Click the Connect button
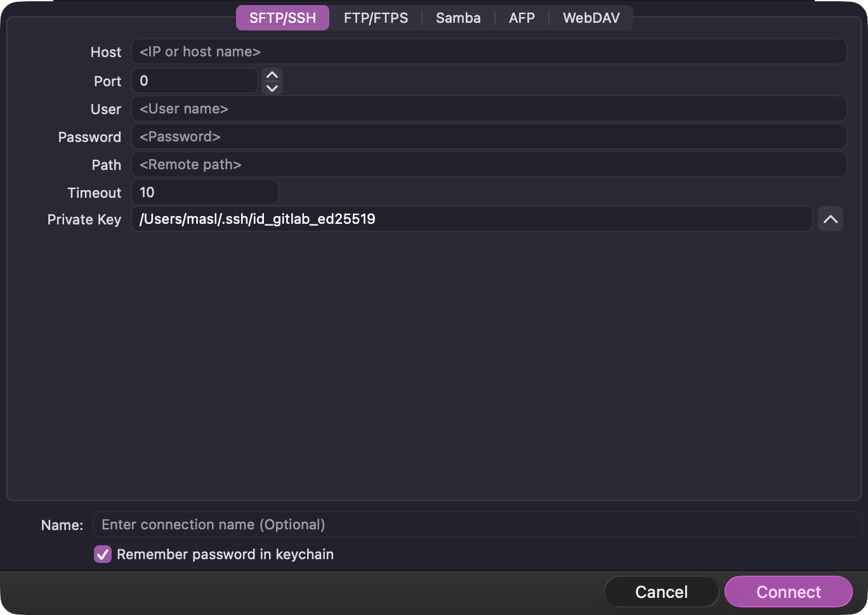 click(x=788, y=592)
